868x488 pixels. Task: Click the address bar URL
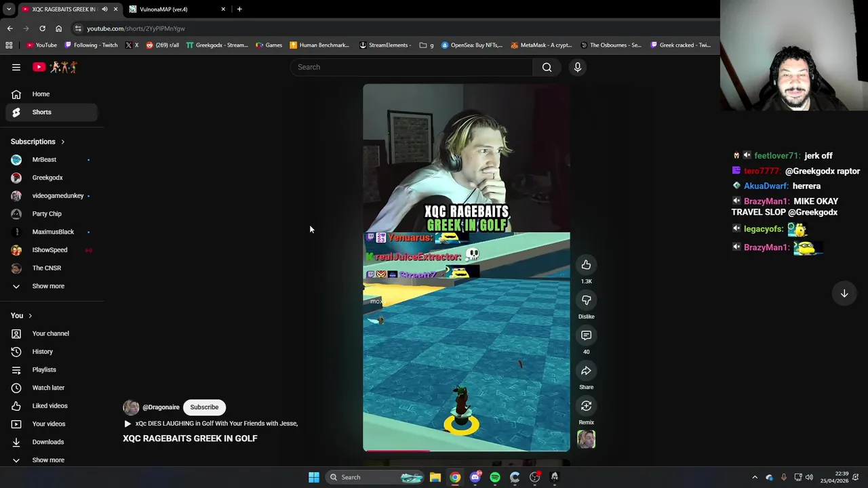pos(136,28)
